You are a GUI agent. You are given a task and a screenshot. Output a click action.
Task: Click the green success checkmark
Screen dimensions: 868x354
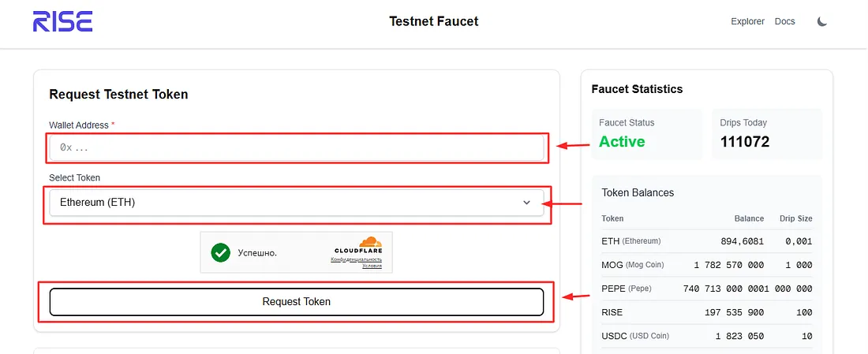pos(220,253)
